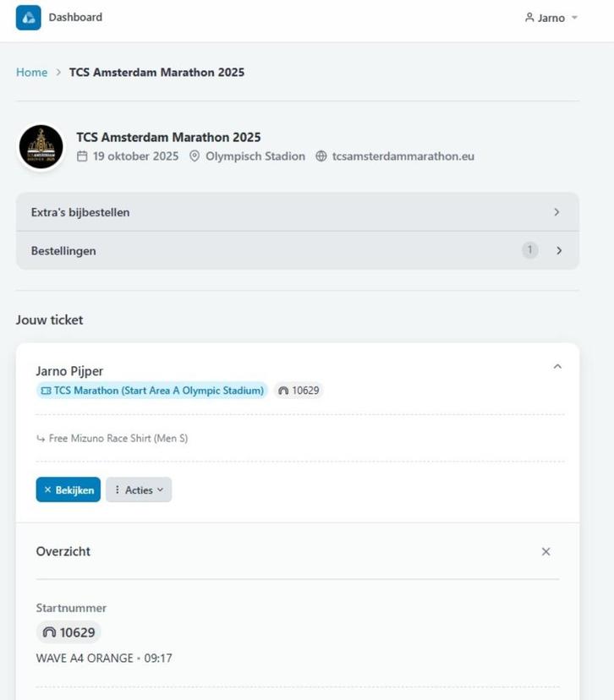Image resolution: width=614 pixels, height=700 pixels.
Task: Click the bib number 10629 badge
Action: click(x=299, y=391)
